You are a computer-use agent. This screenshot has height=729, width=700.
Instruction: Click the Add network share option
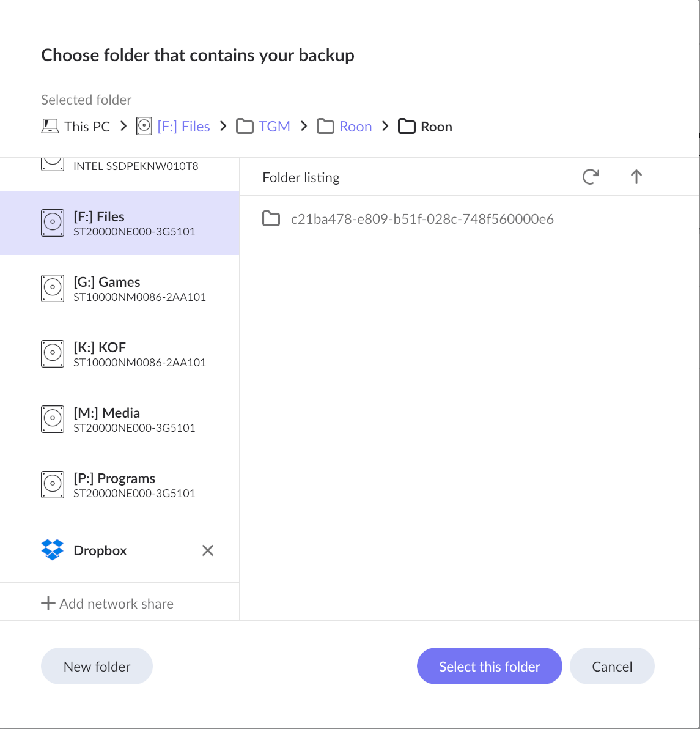tap(108, 604)
